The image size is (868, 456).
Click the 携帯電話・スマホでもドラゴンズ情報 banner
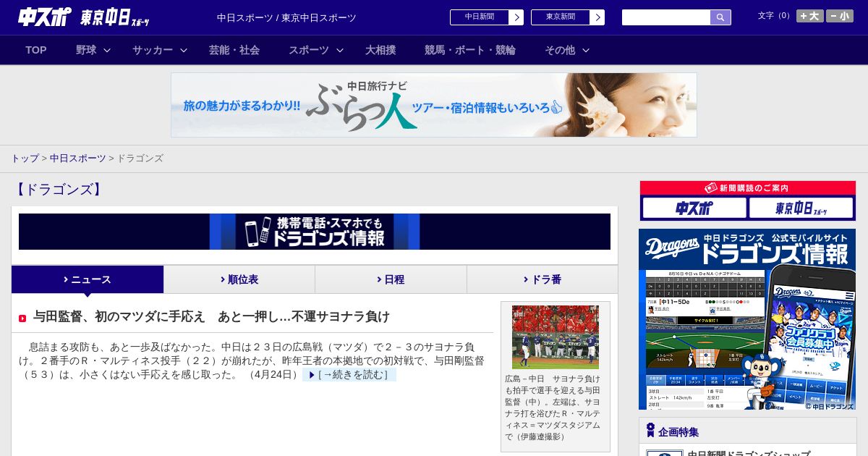(315, 232)
